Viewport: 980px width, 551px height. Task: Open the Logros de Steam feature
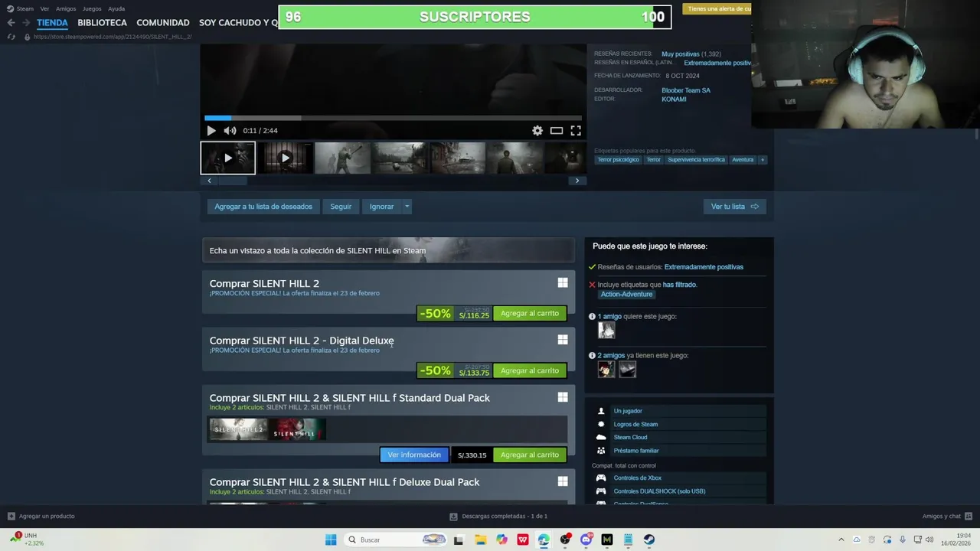tap(680, 424)
